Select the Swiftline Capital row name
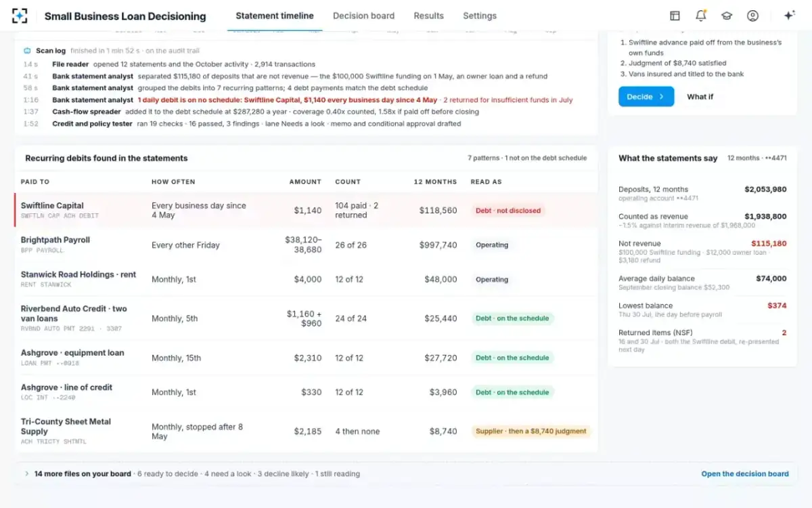Screen dimensions: 812x508 click(52, 205)
